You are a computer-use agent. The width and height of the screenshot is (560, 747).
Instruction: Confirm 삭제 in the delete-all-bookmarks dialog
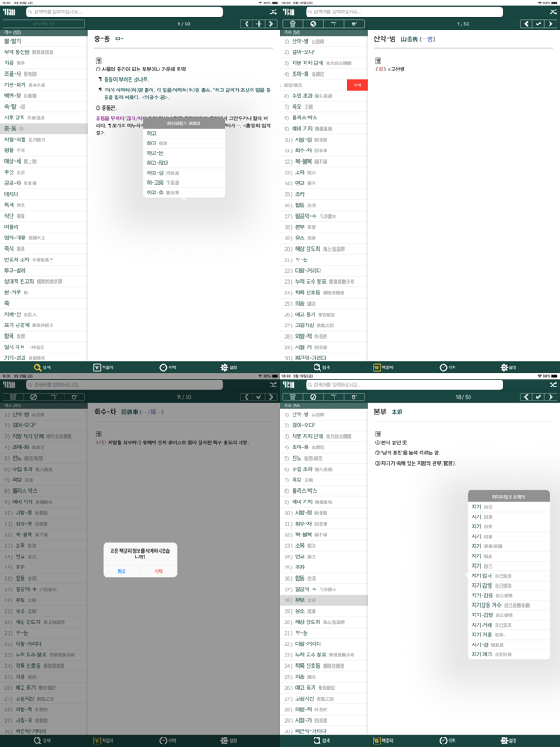coord(159,571)
